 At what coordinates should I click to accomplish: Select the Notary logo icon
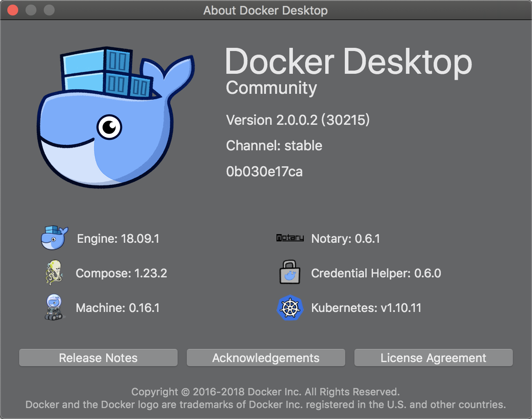point(290,238)
